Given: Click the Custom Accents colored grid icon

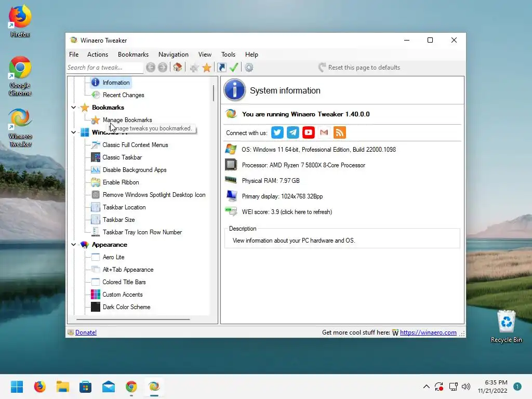Looking at the screenshot, I should point(96,294).
